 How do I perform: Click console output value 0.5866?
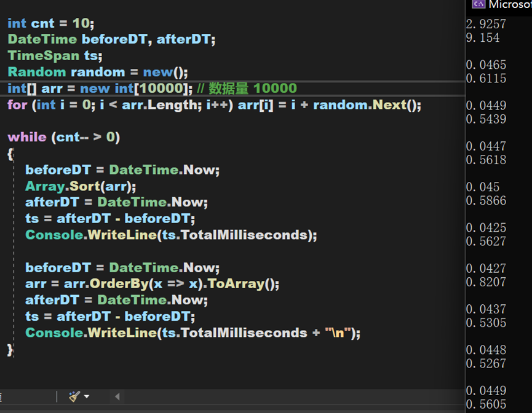pos(486,200)
